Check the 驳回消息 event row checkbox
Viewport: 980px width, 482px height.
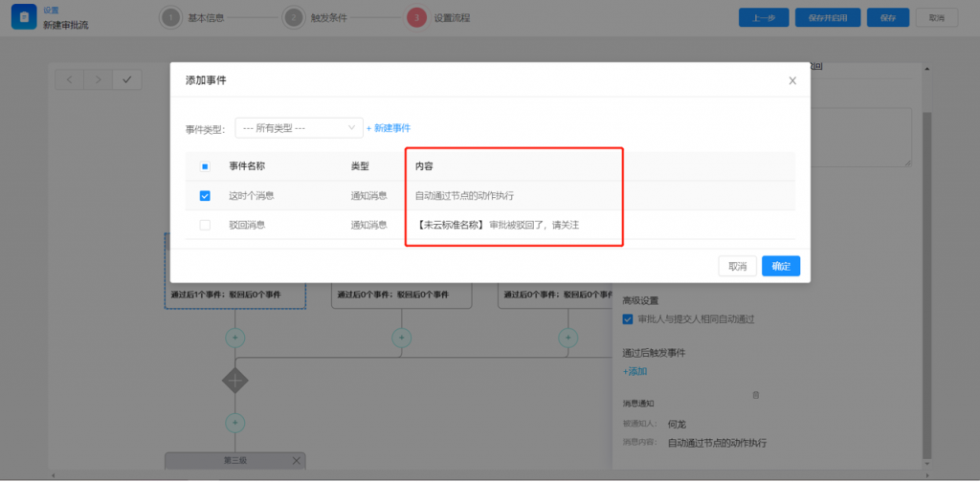click(205, 225)
